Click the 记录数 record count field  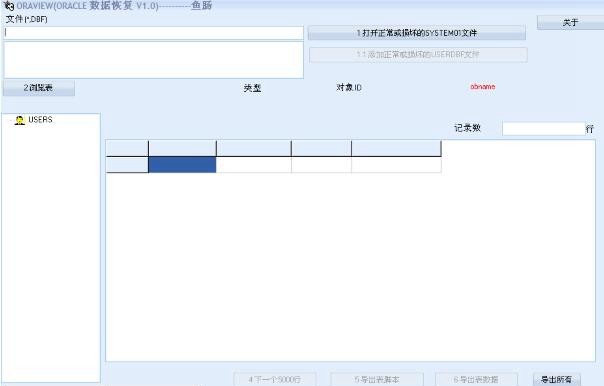(x=544, y=129)
